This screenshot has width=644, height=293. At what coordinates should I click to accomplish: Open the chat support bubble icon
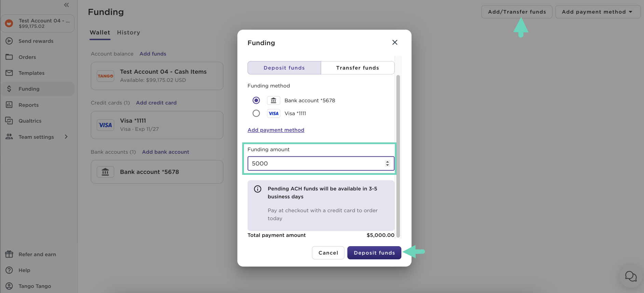(x=631, y=276)
